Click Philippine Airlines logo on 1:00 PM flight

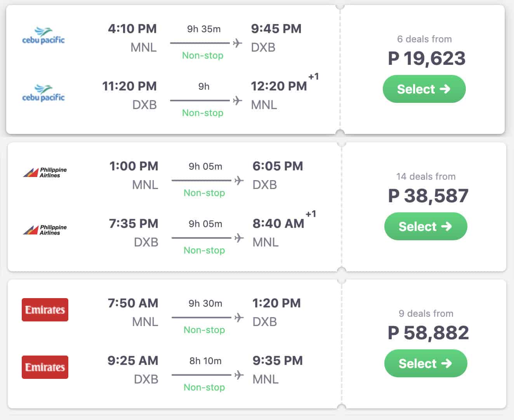pos(45,173)
